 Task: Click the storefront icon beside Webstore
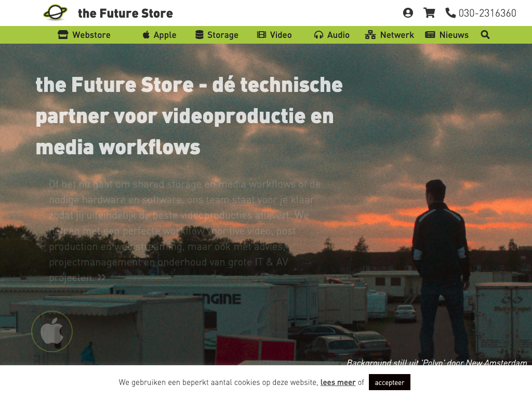point(63,35)
